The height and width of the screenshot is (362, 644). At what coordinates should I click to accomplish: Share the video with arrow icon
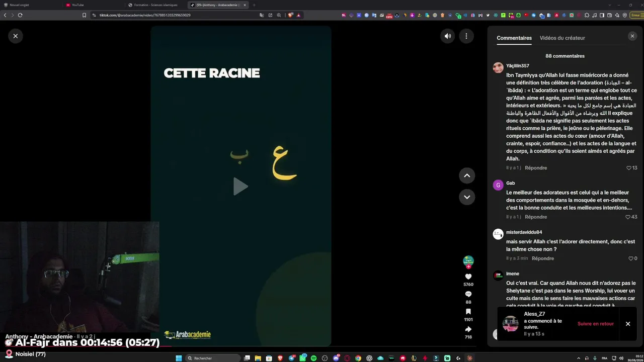pos(468,329)
